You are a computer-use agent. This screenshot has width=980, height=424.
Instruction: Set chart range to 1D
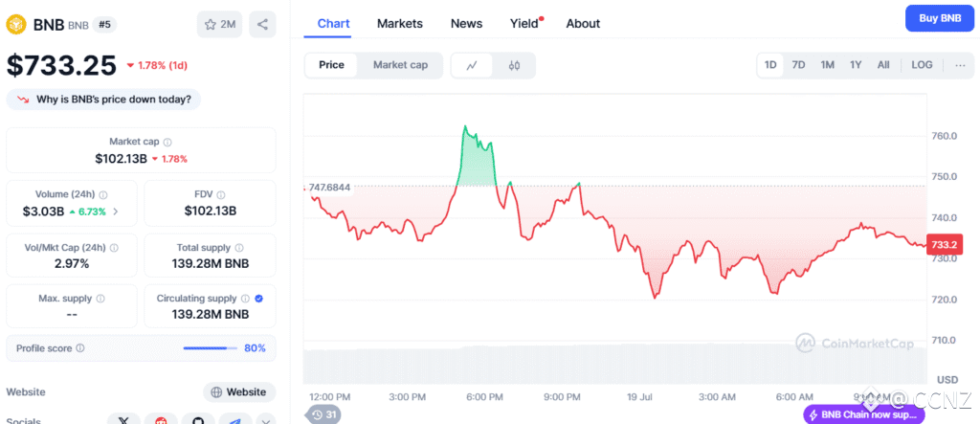(770, 65)
